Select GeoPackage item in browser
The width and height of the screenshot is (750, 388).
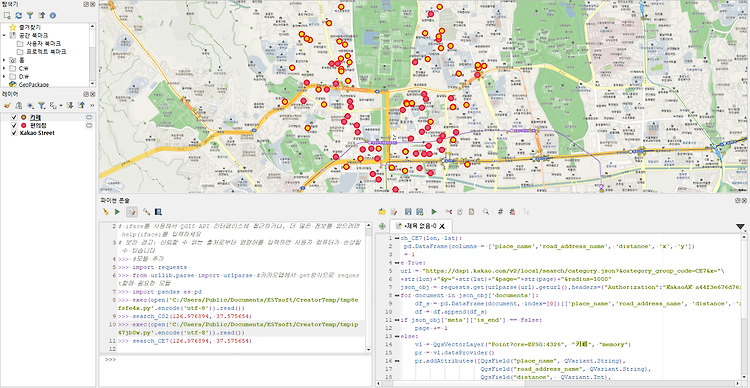[33, 84]
